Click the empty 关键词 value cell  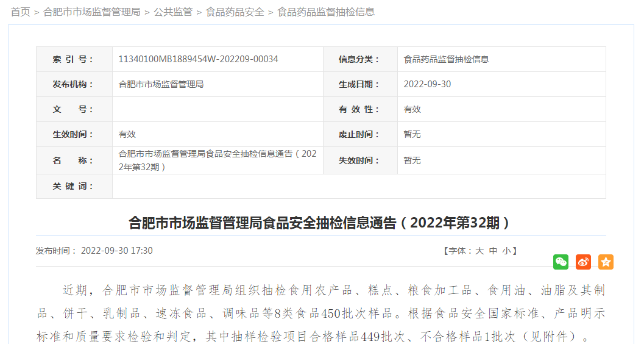tap(358, 186)
